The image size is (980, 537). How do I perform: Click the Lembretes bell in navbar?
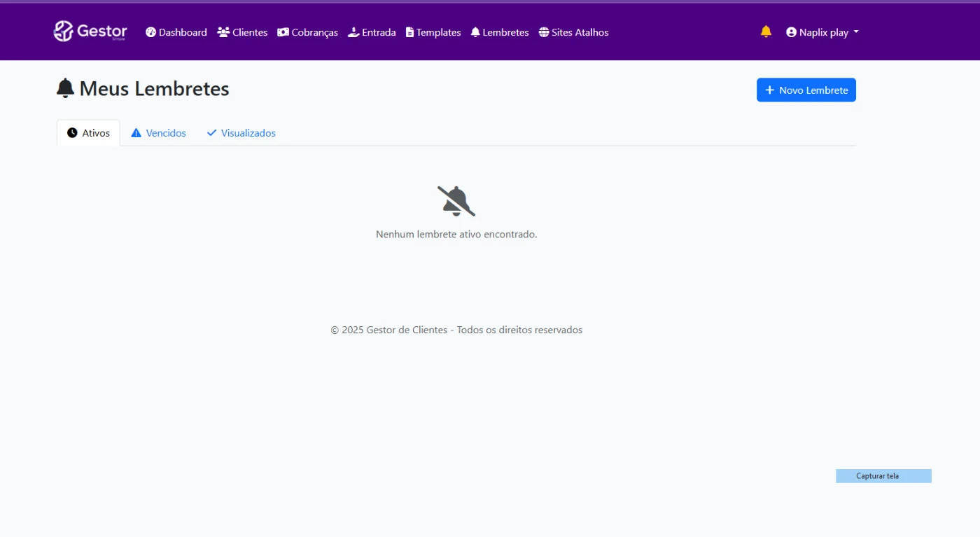point(475,32)
